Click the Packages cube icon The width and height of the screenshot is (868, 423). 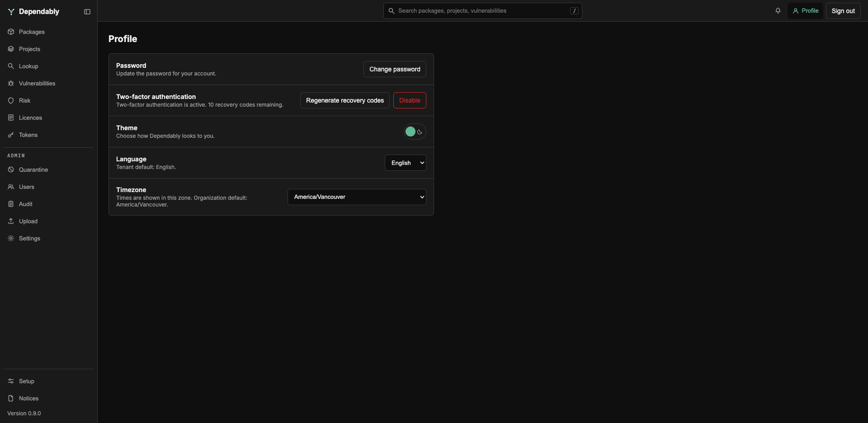point(11,32)
